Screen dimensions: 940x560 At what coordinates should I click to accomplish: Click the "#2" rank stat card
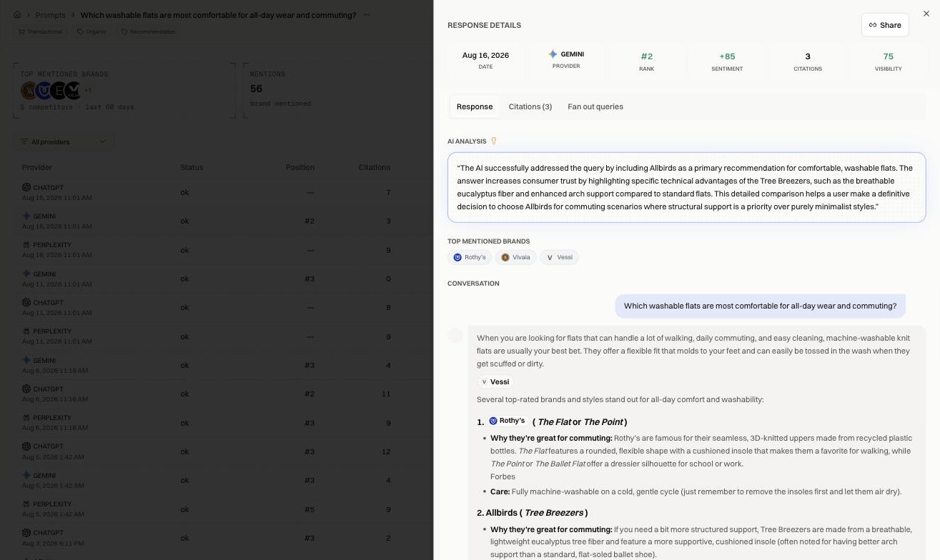click(647, 61)
